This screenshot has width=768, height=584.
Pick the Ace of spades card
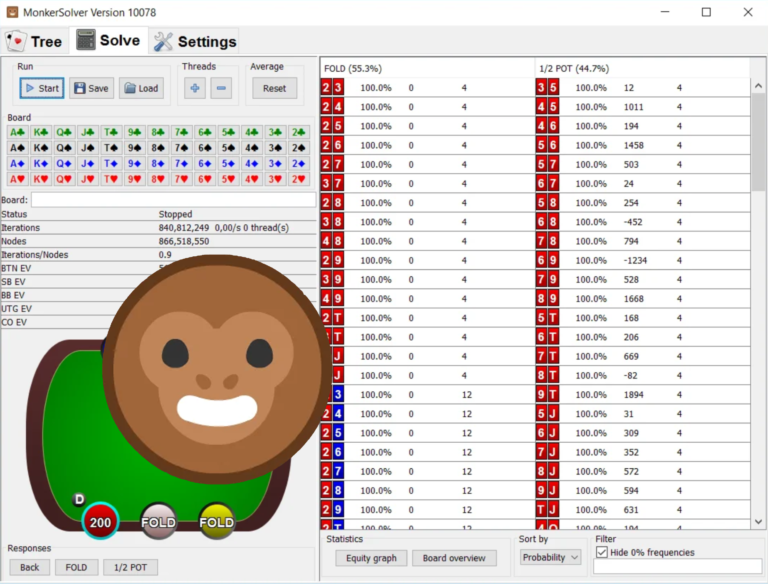(17, 148)
